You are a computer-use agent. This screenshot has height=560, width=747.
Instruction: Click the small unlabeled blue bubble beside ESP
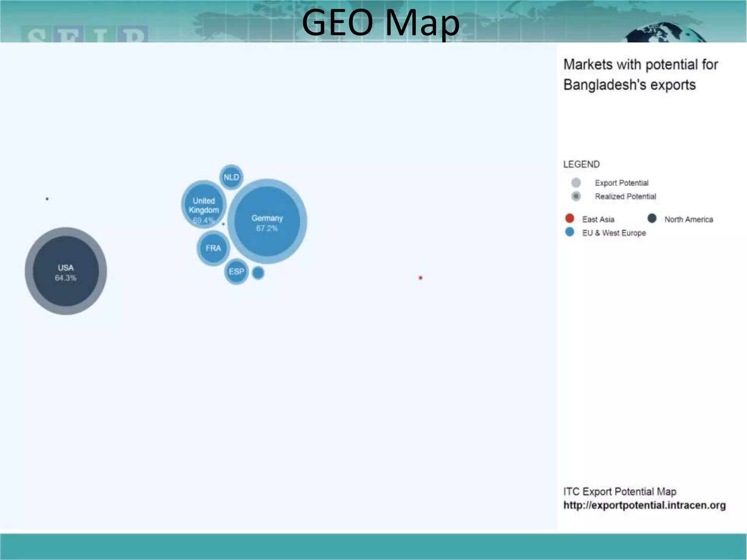coord(258,273)
